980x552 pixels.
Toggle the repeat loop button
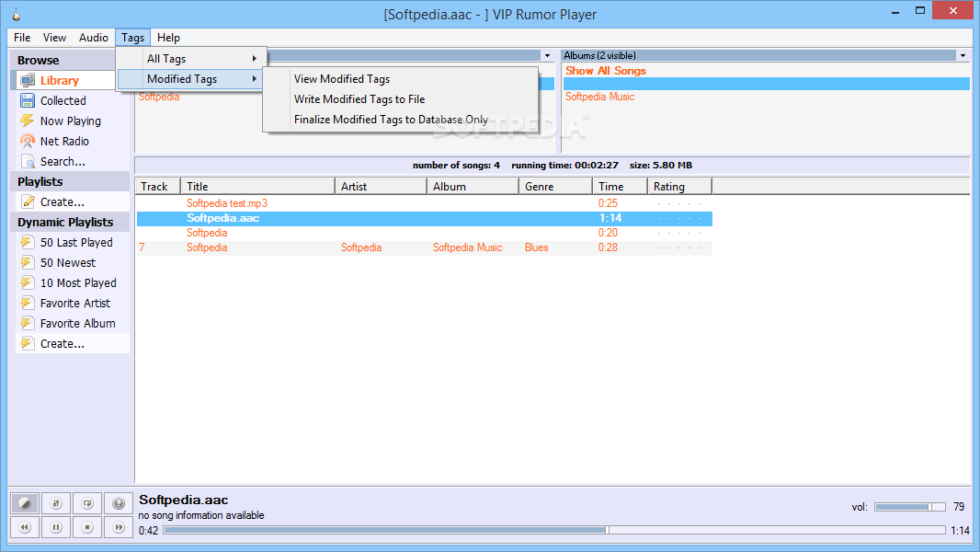click(x=86, y=503)
